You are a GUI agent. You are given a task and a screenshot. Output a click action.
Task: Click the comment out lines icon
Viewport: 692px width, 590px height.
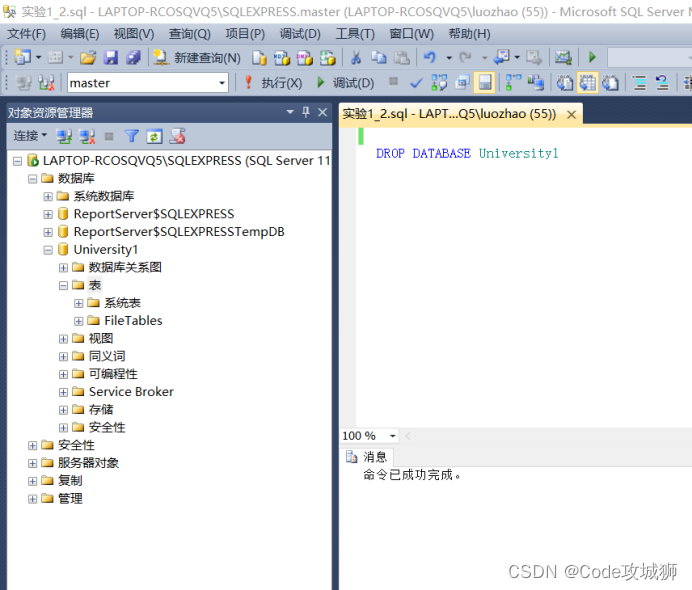click(x=639, y=83)
